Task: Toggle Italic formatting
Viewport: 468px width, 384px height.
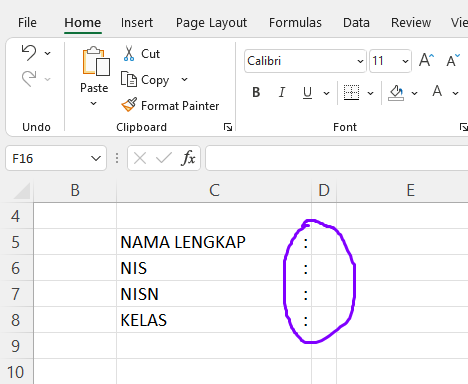Action: click(x=282, y=92)
